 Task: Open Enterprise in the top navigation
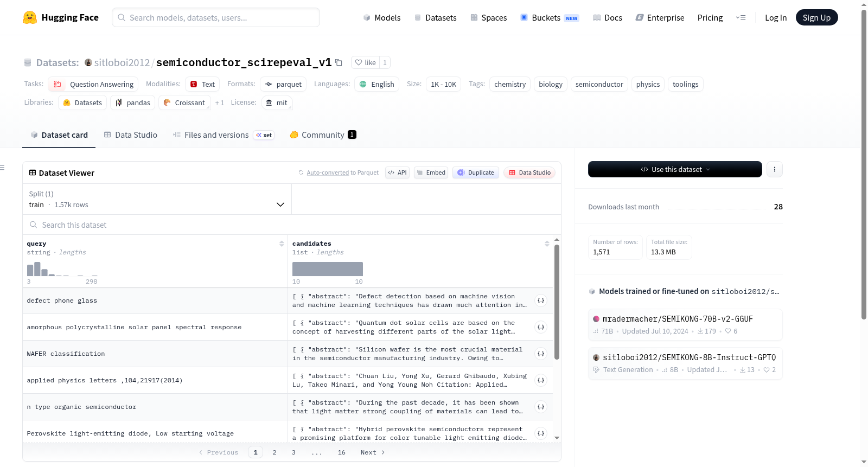pyautogui.click(x=660, y=17)
